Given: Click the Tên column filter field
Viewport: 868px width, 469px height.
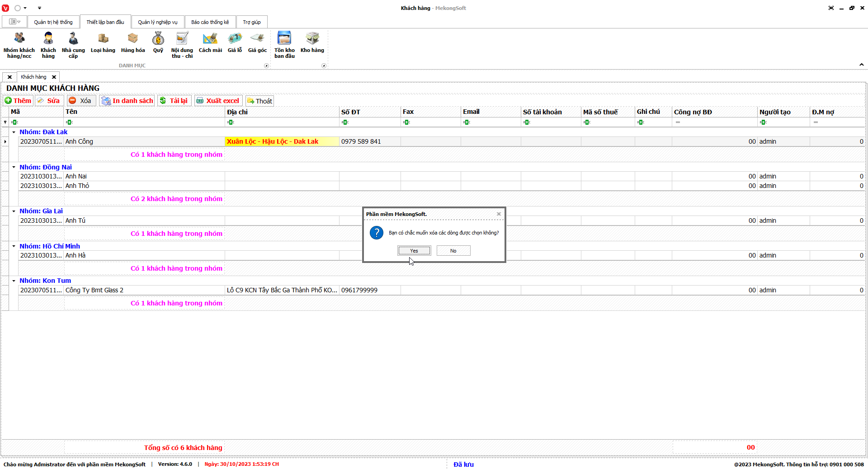Looking at the screenshot, I should click(145, 122).
